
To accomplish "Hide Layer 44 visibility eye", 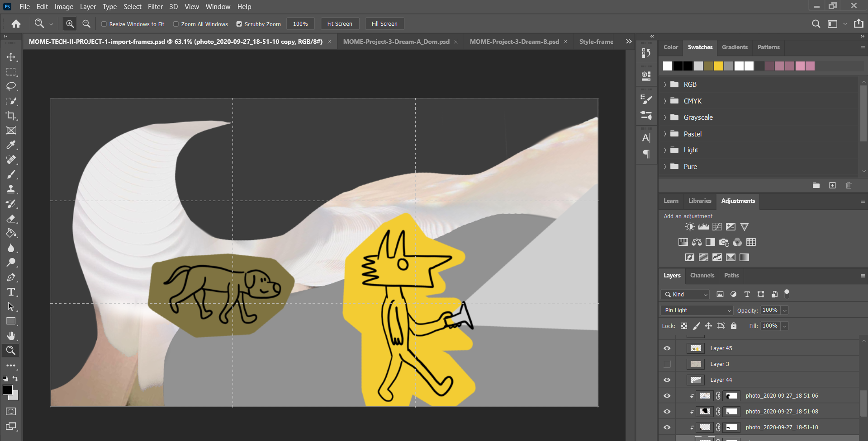I will [667, 380].
